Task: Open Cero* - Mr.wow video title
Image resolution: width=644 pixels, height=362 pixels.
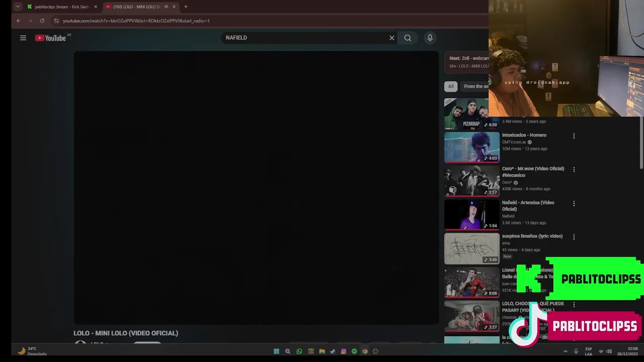Action: (533, 172)
